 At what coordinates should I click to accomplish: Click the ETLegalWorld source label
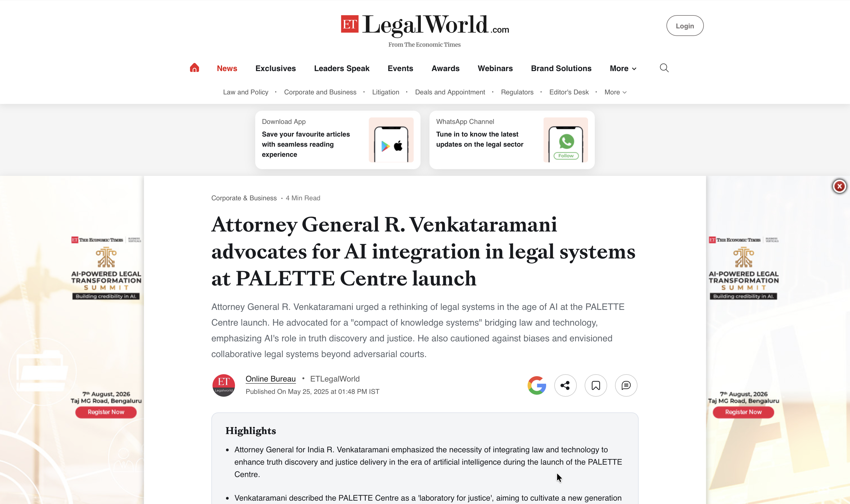(x=335, y=379)
